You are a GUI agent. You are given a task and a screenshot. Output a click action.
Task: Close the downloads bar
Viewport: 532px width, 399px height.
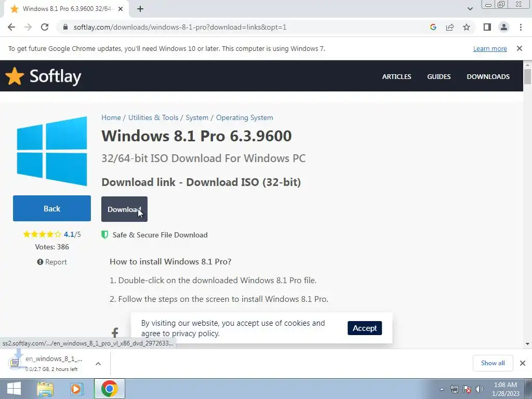tap(523, 363)
